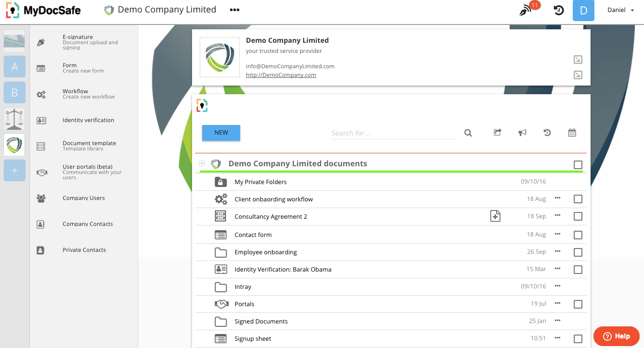
Task: Tick the Contact form checkbox
Action: 578,235
